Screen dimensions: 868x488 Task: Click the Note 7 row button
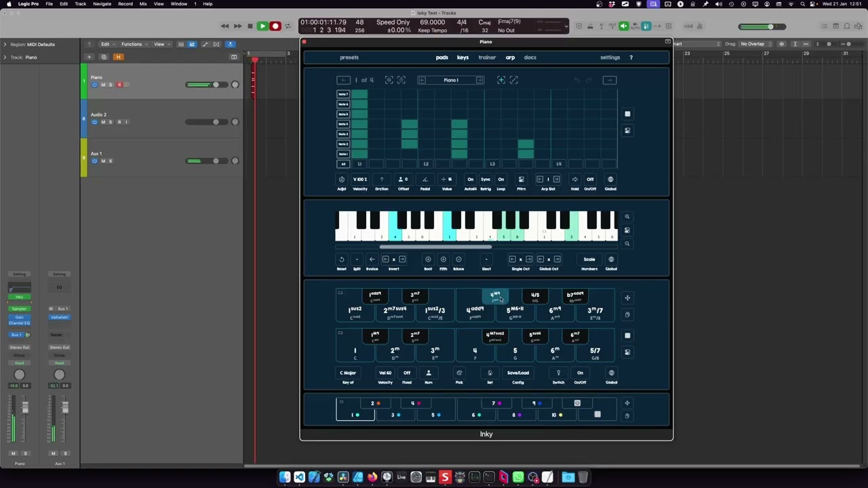tap(343, 94)
